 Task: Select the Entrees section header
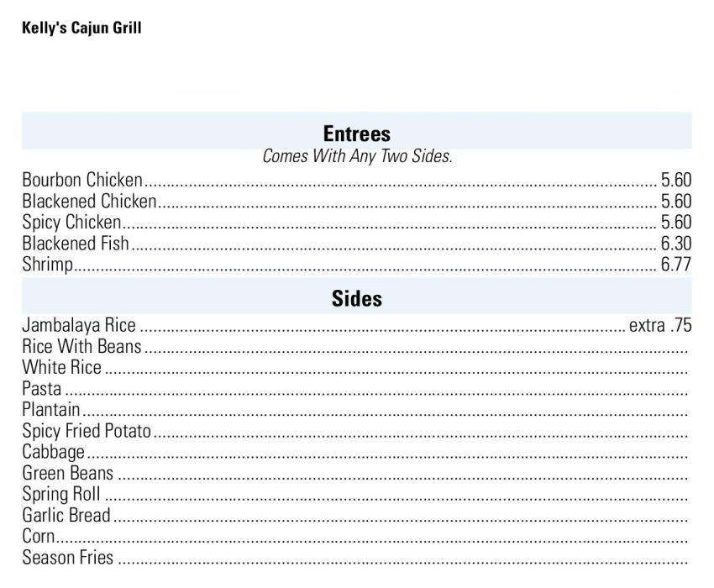[357, 134]
